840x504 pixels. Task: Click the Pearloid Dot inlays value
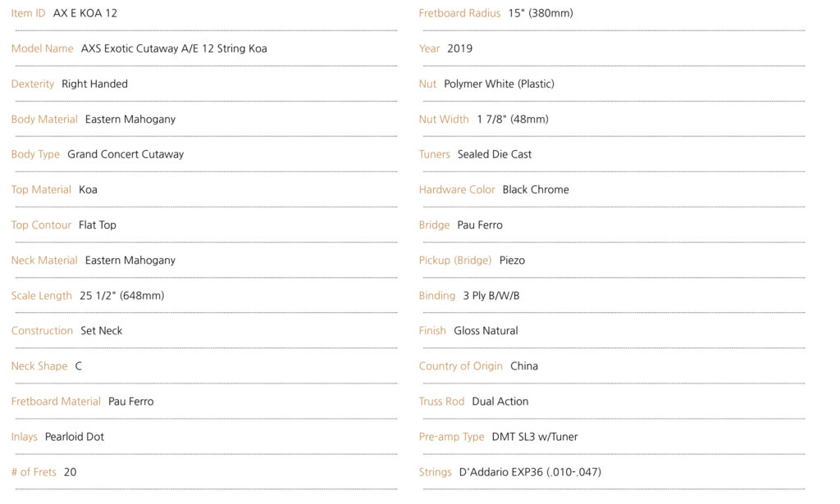75,437
